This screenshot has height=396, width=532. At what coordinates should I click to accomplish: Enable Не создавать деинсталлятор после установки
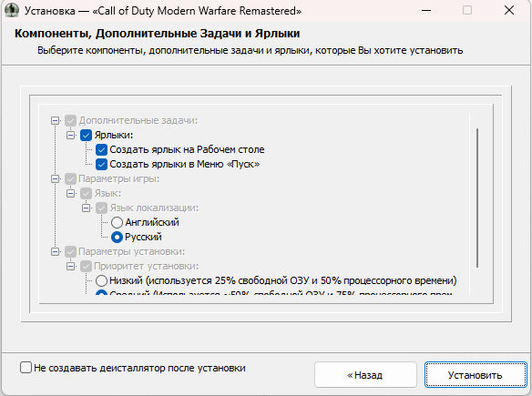26,368
